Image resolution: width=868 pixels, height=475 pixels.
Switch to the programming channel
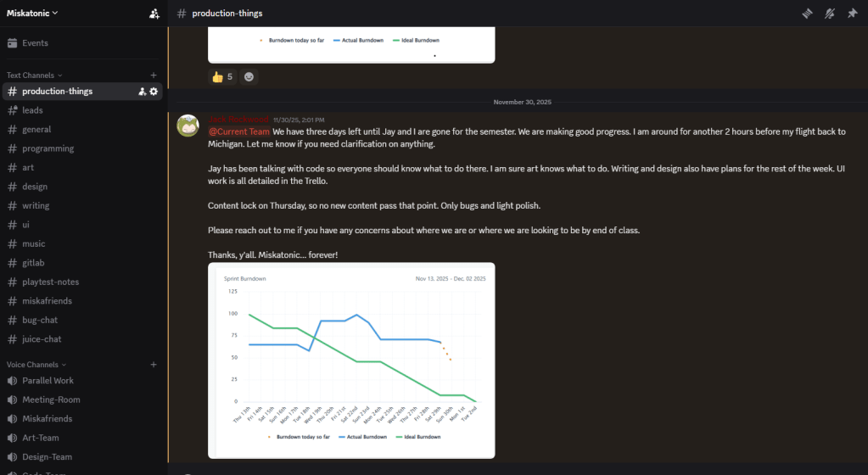click(x=48, y=148)
